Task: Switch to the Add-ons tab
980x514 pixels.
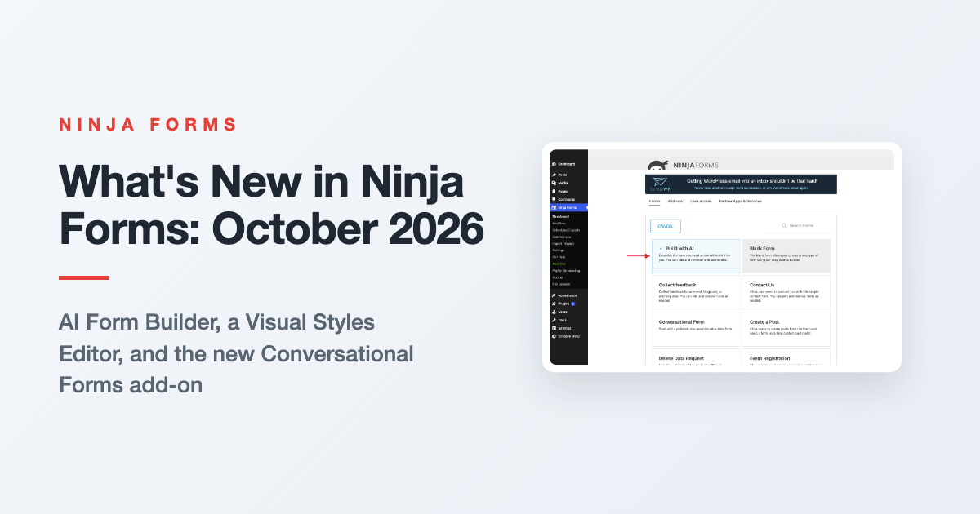Action: point(675,201)
